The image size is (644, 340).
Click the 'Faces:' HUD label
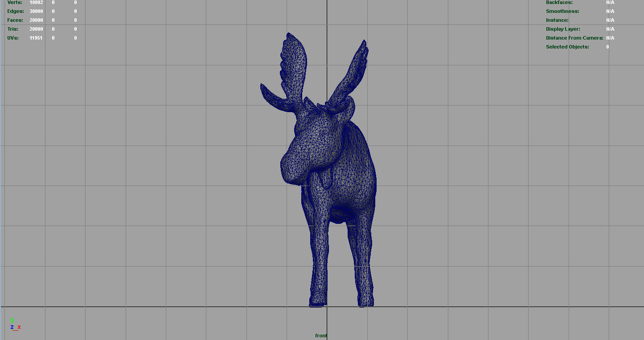coord(15,20)
